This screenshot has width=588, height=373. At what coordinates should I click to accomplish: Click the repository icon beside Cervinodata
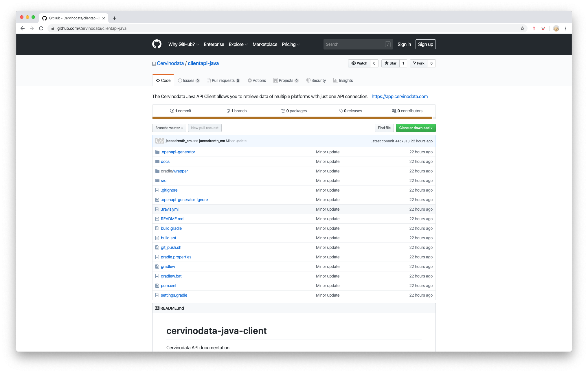[154, 64]
